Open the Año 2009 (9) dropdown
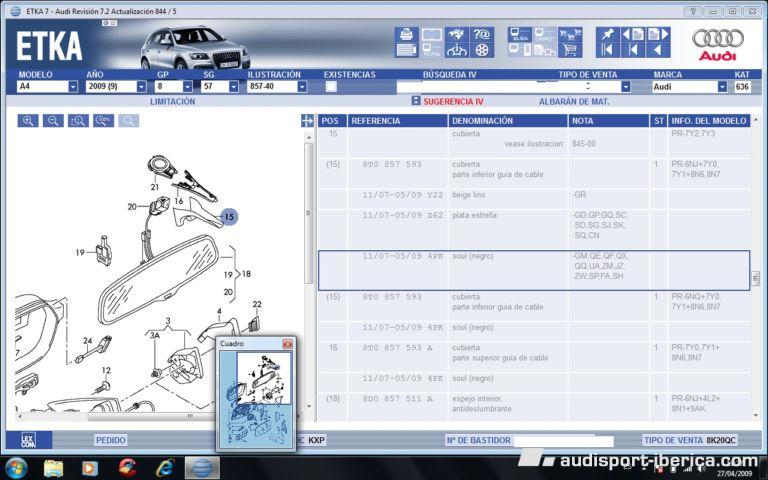768x480 pixels. (141, 87)
